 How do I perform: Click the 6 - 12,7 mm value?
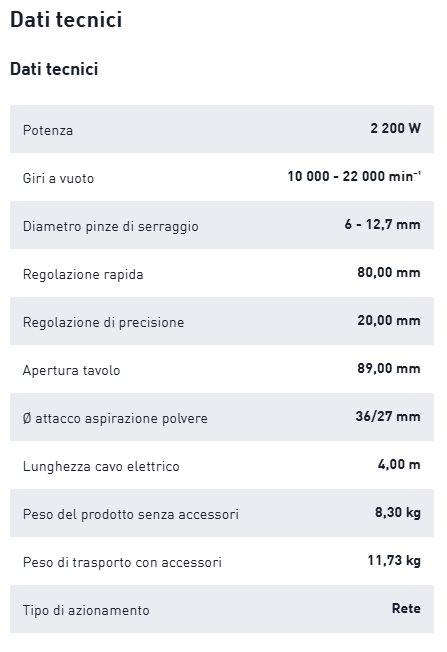pos(382,225)
